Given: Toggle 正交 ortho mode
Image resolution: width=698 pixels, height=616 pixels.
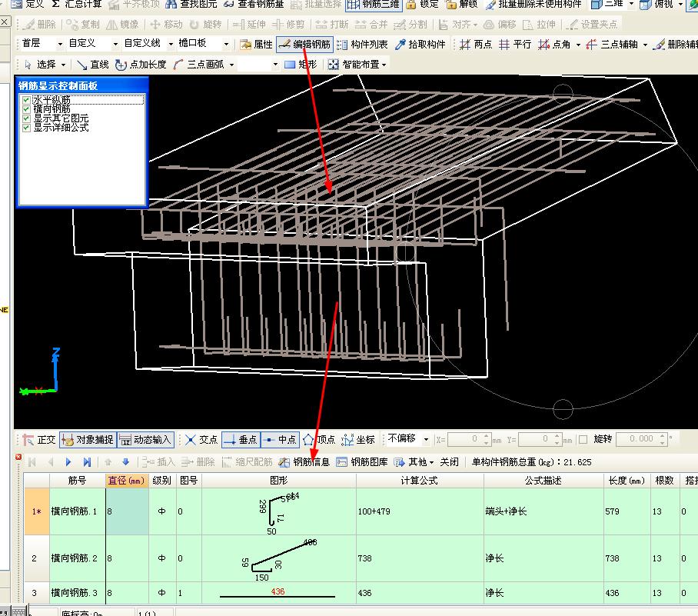Looking at the screenshot, I should (39, 440).
